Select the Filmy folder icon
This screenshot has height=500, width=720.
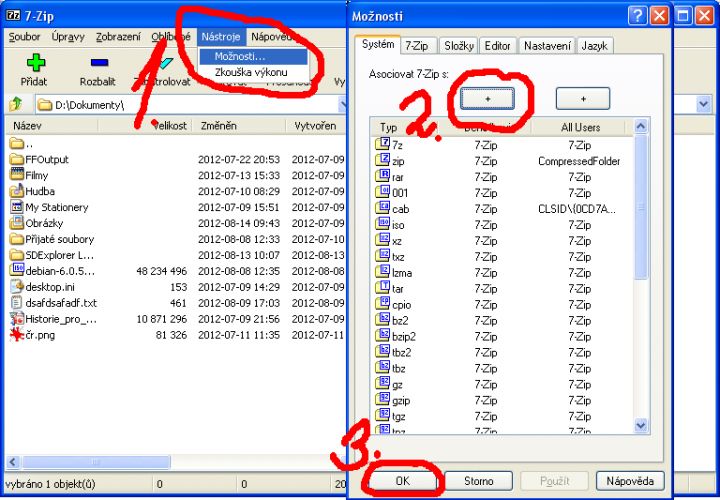[17, 175]
